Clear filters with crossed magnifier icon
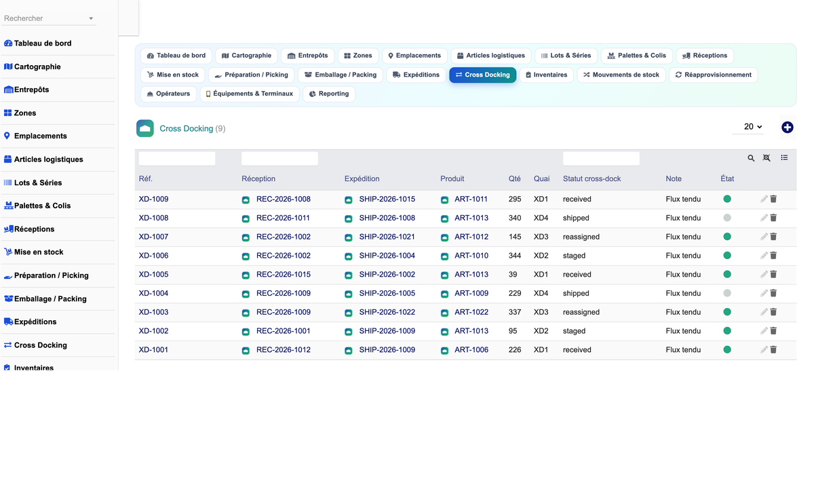The image size is (814, 504). click(767, 158)
